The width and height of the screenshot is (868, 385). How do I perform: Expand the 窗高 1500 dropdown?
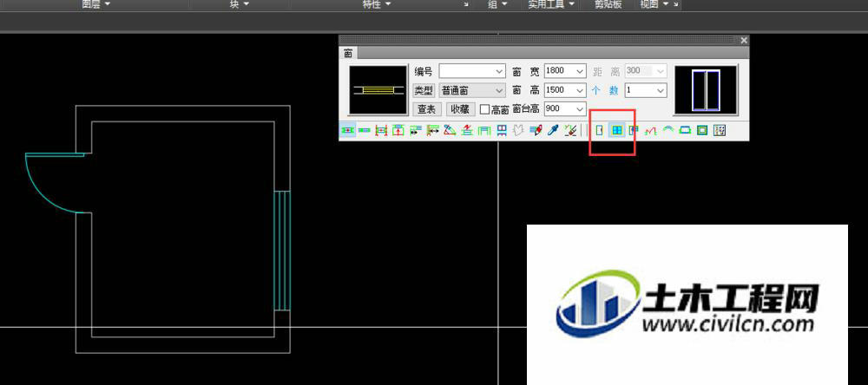[580, 90]
